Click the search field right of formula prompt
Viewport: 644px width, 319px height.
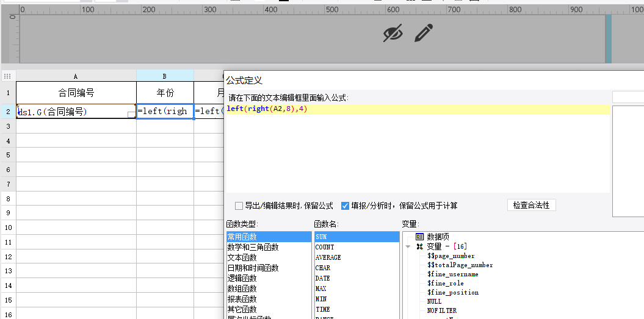(x=628, y=98)
